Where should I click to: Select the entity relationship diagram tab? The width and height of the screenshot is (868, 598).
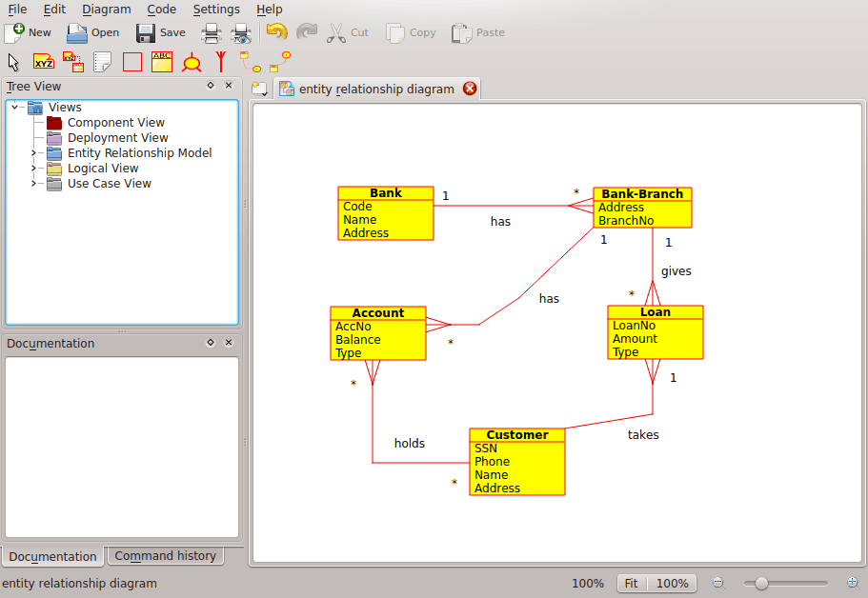(x=376, y=90)
